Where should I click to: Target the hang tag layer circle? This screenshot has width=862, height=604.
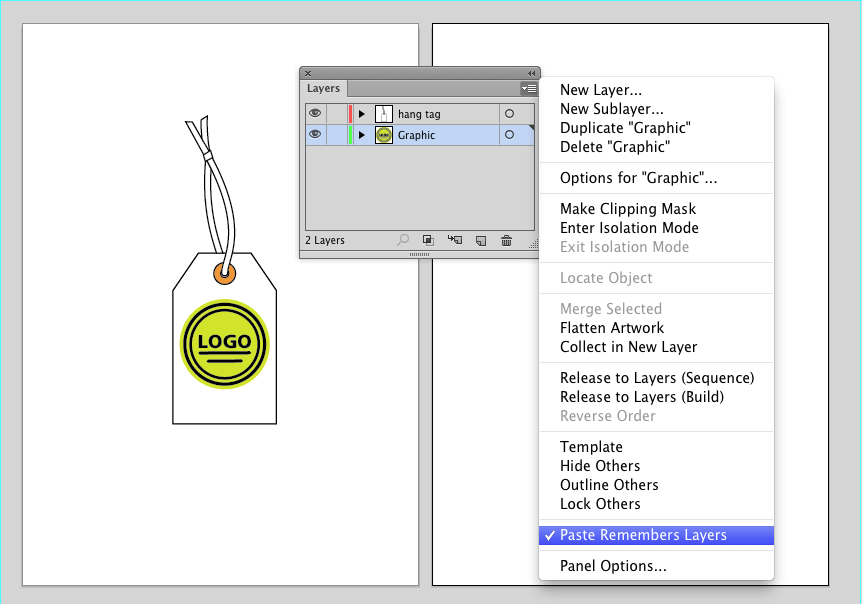(510, 114)
